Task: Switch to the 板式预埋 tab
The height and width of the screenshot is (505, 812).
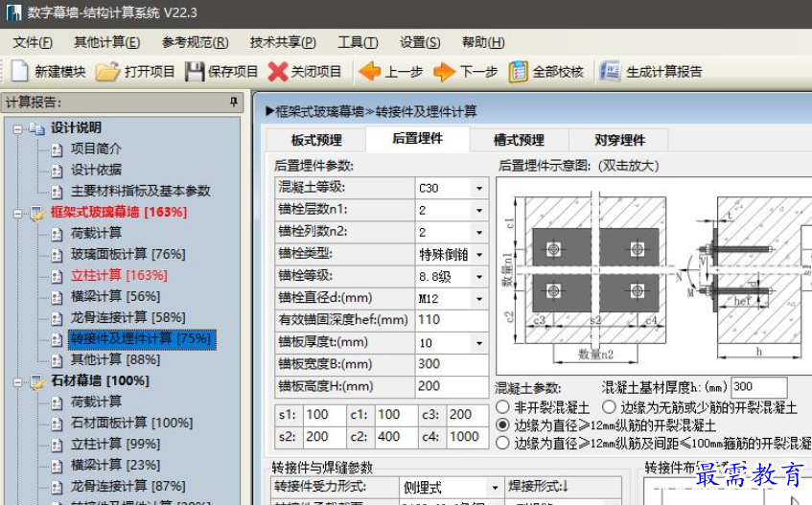Action: (x=316, y=140)
